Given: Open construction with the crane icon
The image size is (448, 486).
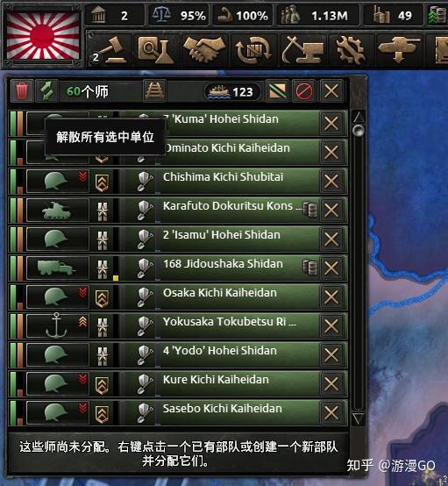Looking at the screenshot, I should (x=302, y=50).
